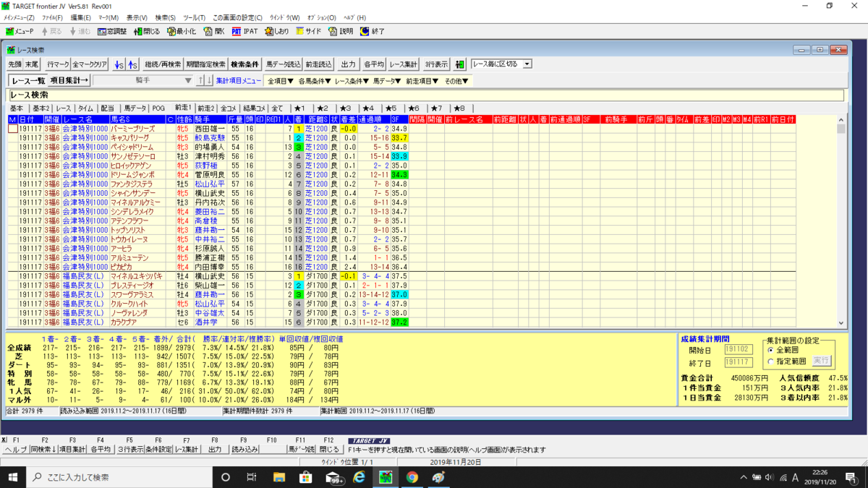This screenshot has height=488, width=868.
Task: Switch to タイム tab
Action: click(x=85, y=108)
